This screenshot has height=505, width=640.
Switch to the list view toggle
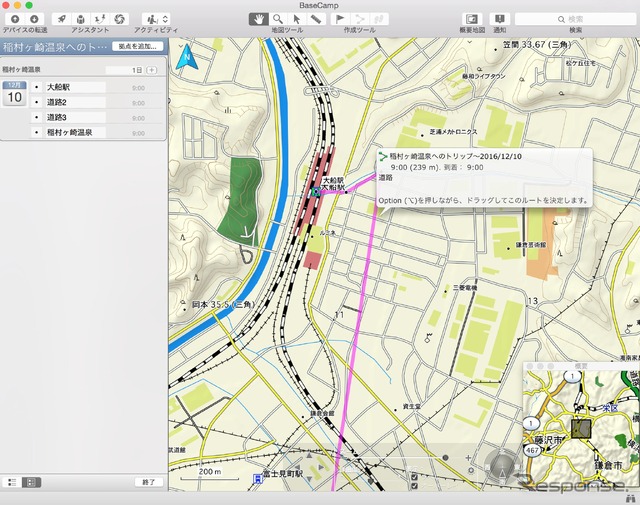click(12, 483)
